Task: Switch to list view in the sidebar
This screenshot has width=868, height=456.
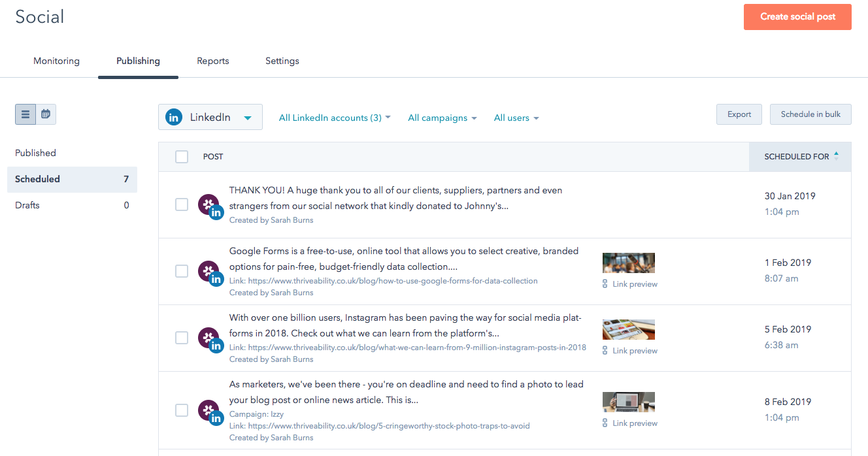Action: pos(25,114)
